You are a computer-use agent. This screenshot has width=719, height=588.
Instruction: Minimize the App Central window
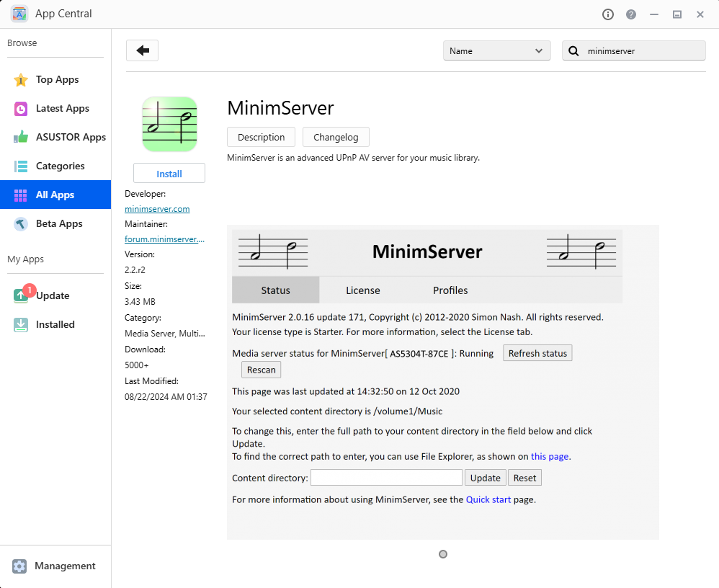point(654,14)
